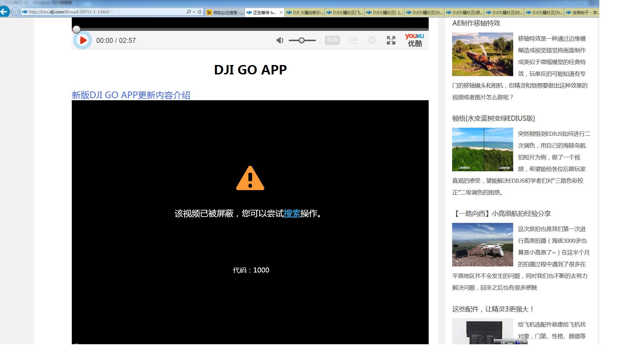644x362 pixels.
Task: Click text 视频或者图片怎么做呢？
Action: point(483,97)
